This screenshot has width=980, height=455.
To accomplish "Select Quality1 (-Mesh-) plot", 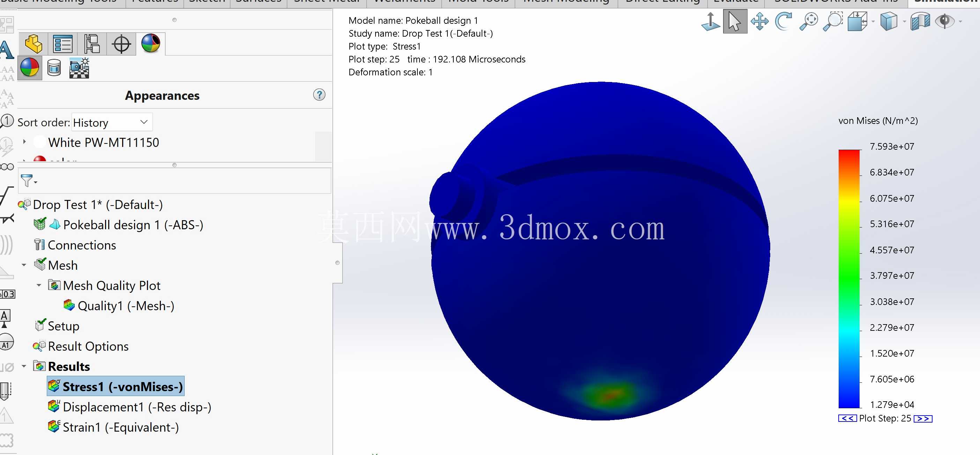I will pos(126,306).
